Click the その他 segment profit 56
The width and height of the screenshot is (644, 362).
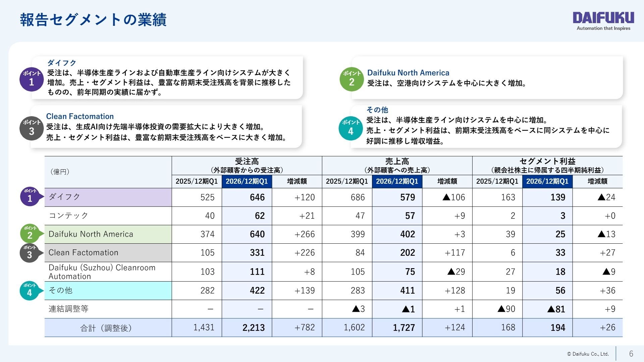(560, 290)
